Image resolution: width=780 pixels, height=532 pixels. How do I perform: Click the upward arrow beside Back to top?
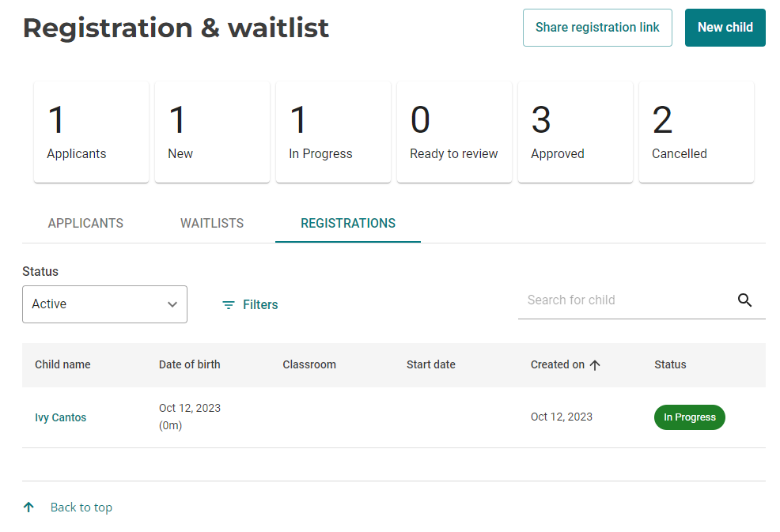coord(28,507)
